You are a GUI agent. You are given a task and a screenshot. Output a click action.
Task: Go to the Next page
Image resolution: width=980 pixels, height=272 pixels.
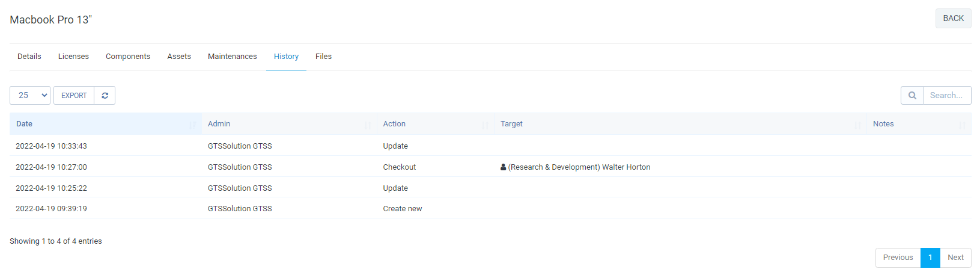click(955, 258)
